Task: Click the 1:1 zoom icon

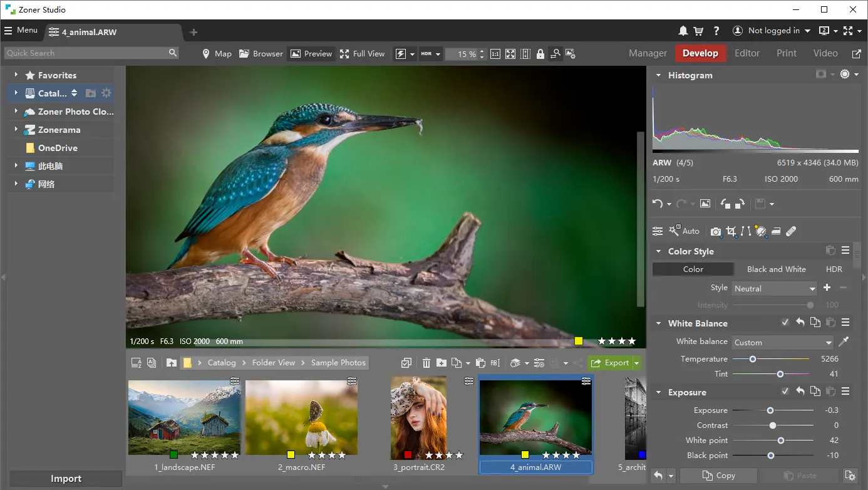Action: [495, 54]
